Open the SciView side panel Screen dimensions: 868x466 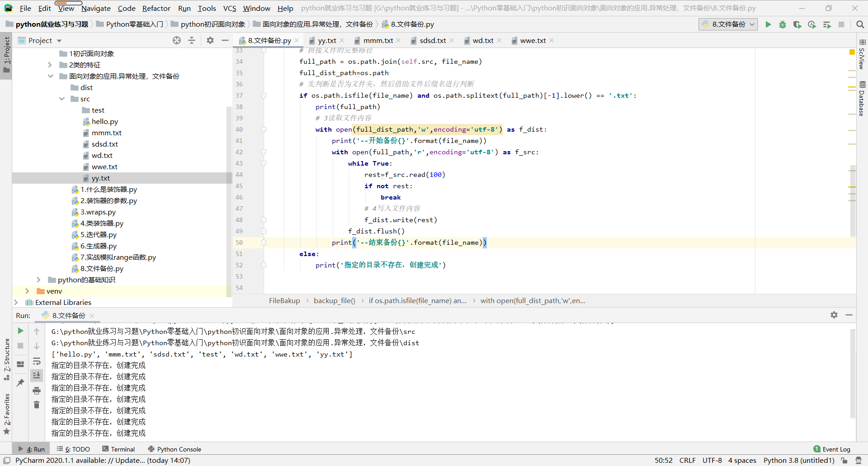click(x=862, y=54)
